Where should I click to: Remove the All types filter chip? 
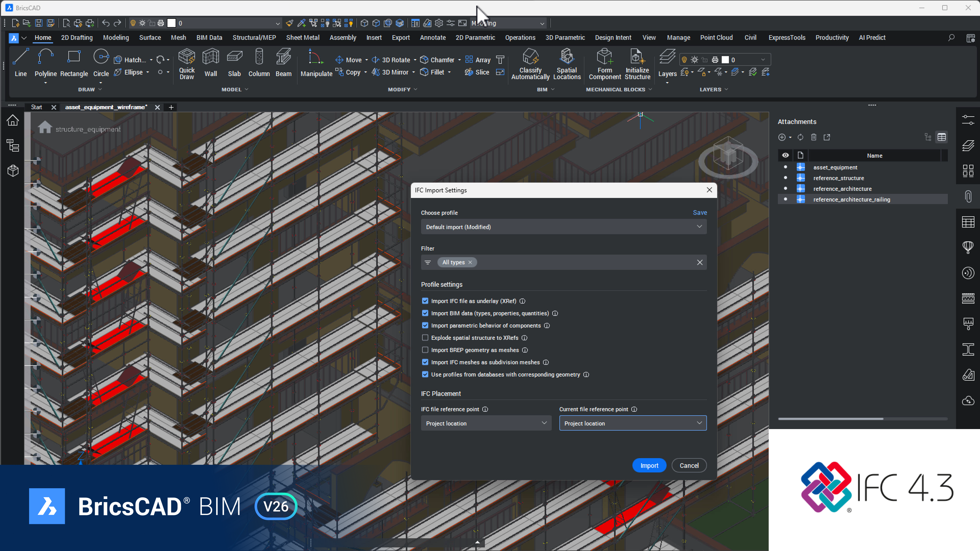pos(470,262)
